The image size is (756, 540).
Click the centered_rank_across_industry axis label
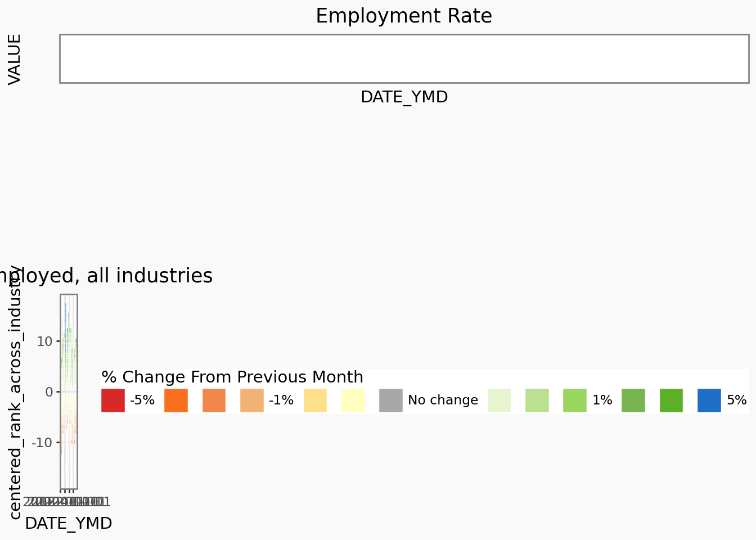click(15, 391)
